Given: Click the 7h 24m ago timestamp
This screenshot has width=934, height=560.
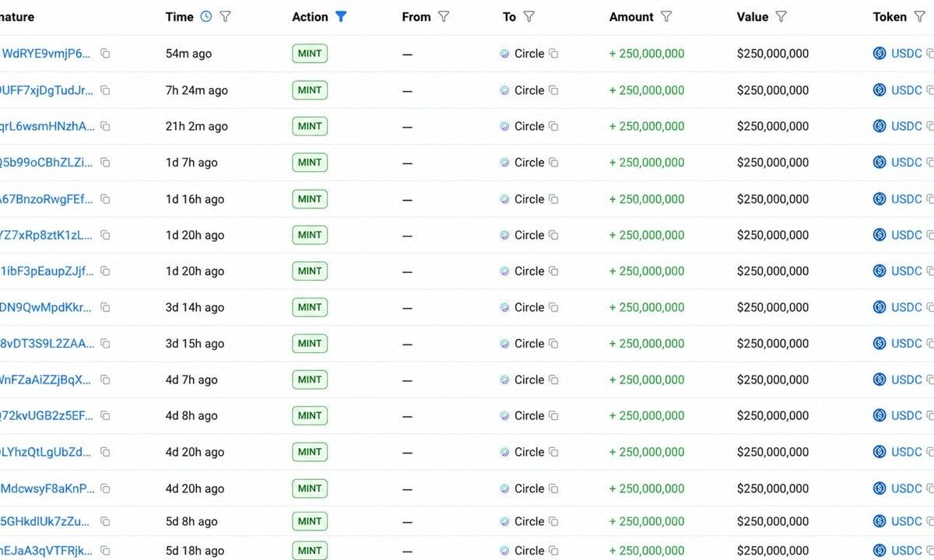Looking at the screenshot, I should [197, 90].
